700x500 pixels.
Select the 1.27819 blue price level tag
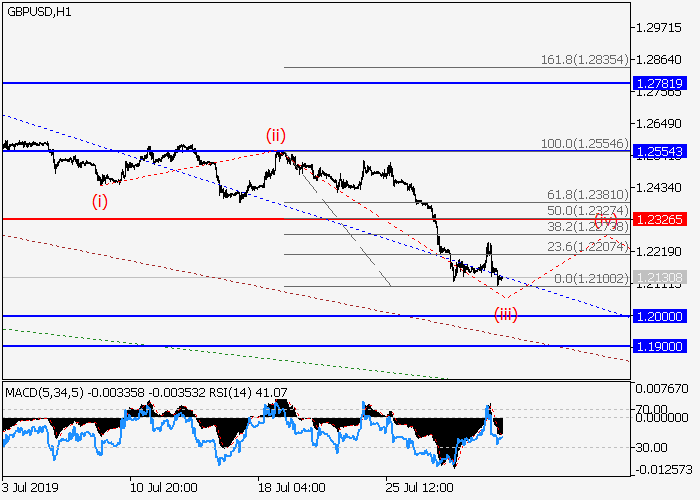(x=658, y=83)
